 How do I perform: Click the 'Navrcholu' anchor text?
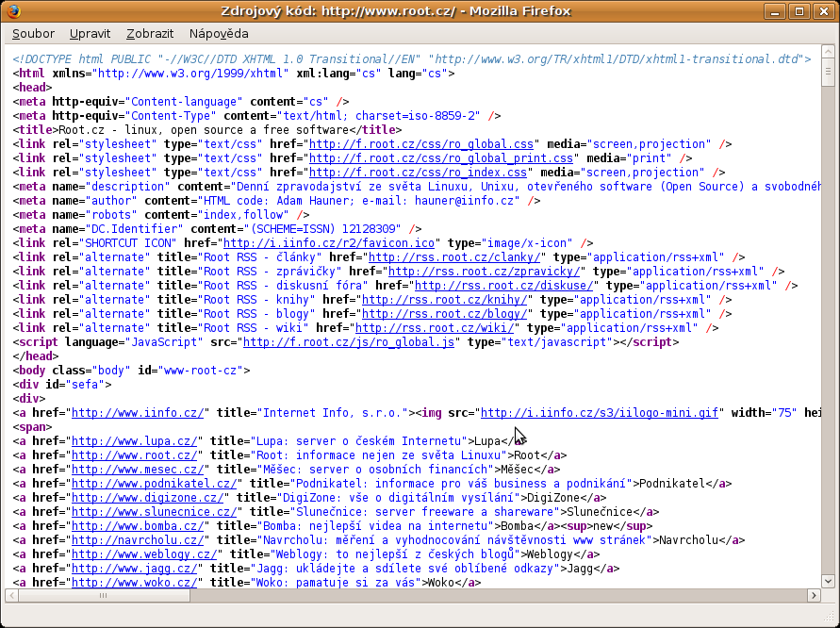coord(688,540)
